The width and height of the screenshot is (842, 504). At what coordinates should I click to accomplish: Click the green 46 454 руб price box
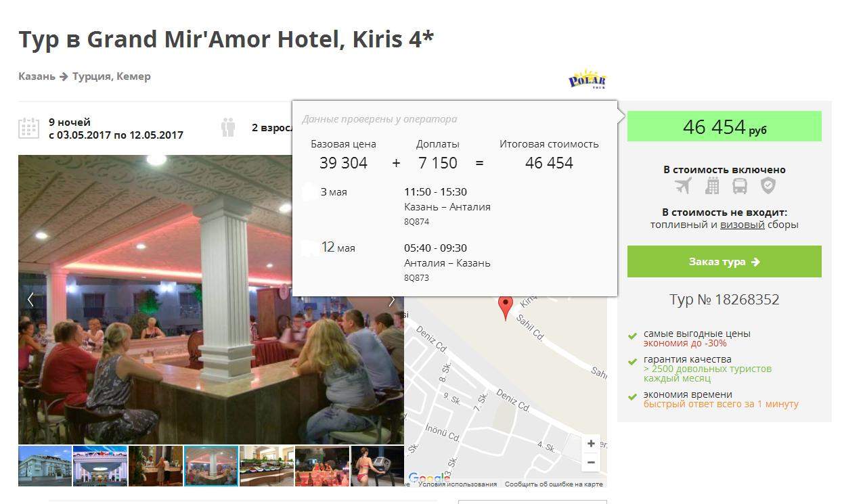724,127
